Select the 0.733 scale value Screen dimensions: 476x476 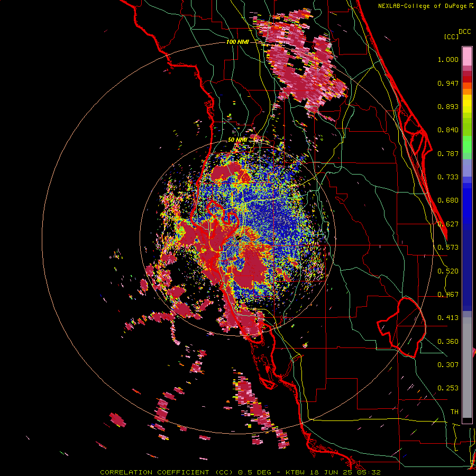pyautogui.click(x=448, y=177)
